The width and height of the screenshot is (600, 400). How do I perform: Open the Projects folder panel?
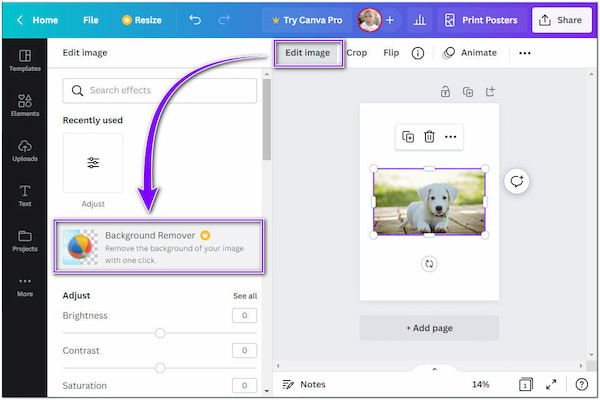point(24,241)
